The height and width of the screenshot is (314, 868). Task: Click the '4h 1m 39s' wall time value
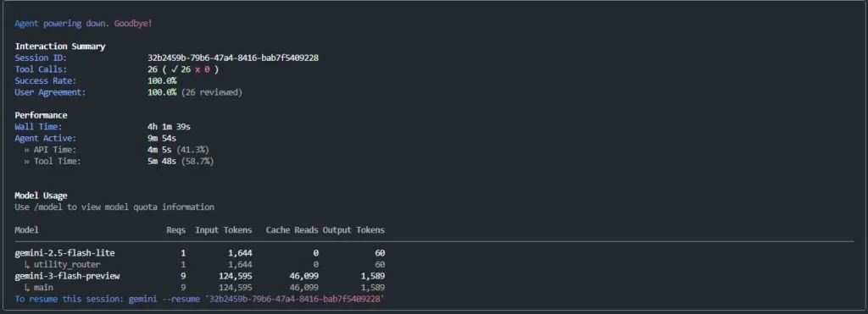(x=169, y=127)
